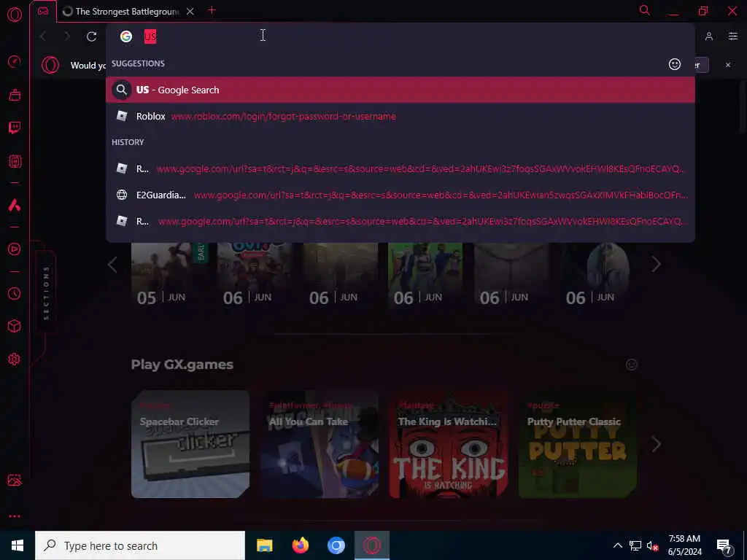Dismiss the notification bar with X
747x560 pixels.
tap(728, 65)
